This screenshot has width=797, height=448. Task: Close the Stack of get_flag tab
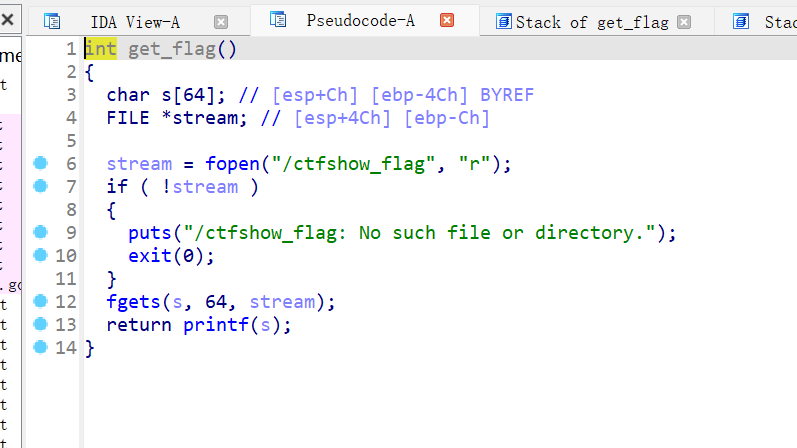[684, 22]
